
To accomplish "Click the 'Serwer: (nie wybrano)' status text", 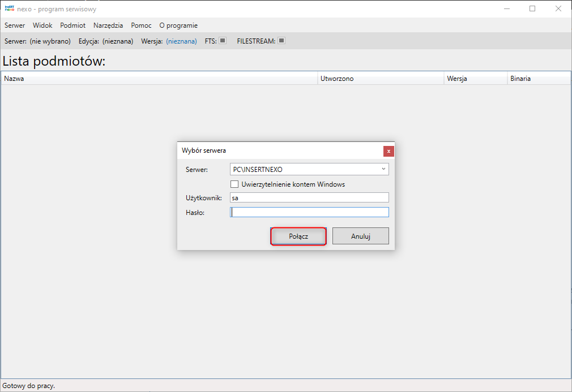I will [x=37, y=41].
